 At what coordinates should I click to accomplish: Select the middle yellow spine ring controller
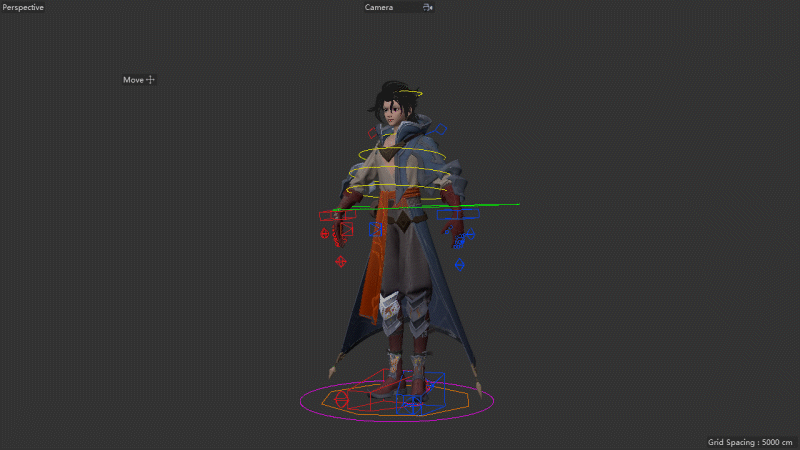point(399,174)
